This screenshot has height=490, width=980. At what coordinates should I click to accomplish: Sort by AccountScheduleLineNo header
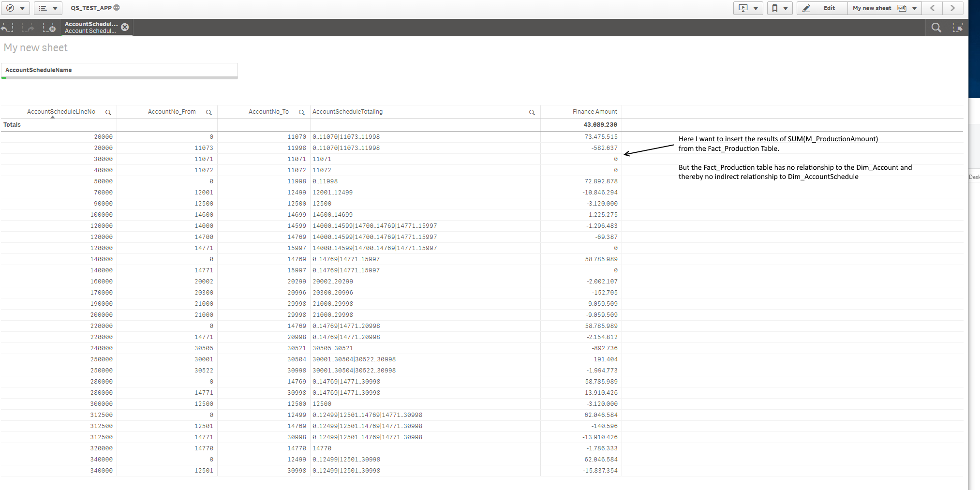[x=61, y=112]
